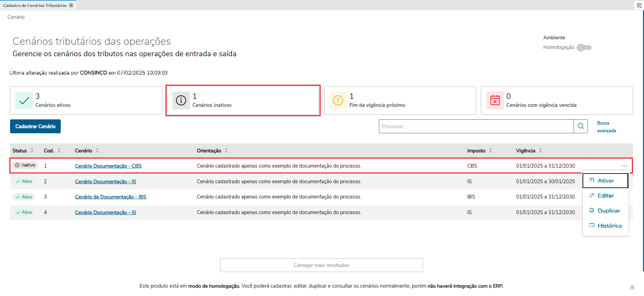Click the magnifying glass search icon
Image resolution: width=644 pixels, height=296 pixels.
pos(581,126)
